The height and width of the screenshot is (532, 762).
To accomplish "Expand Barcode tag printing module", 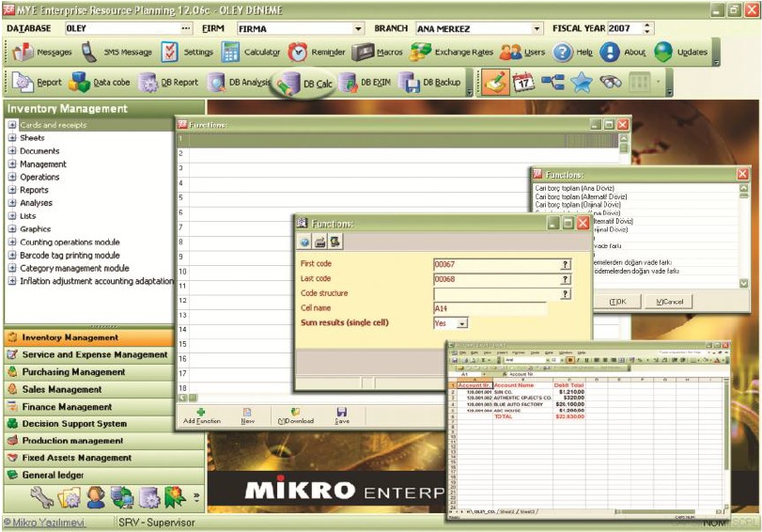I will (12, 256).
